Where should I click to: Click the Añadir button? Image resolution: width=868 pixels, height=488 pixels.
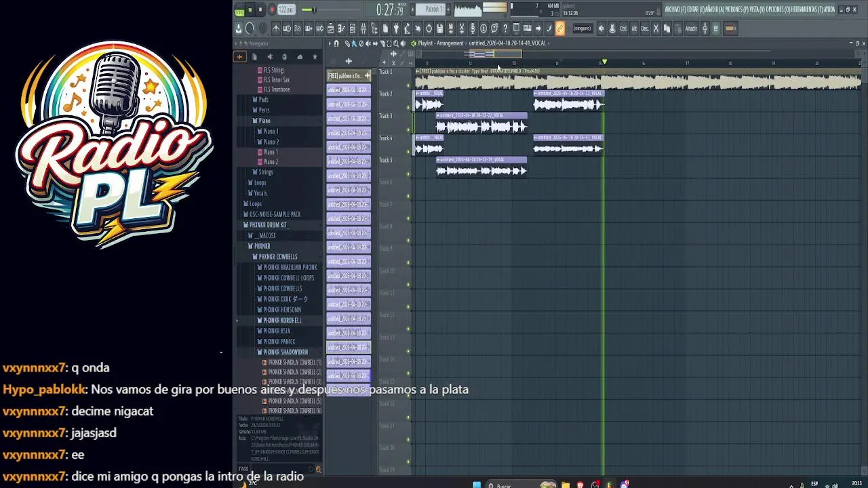(x=691, y=28)
